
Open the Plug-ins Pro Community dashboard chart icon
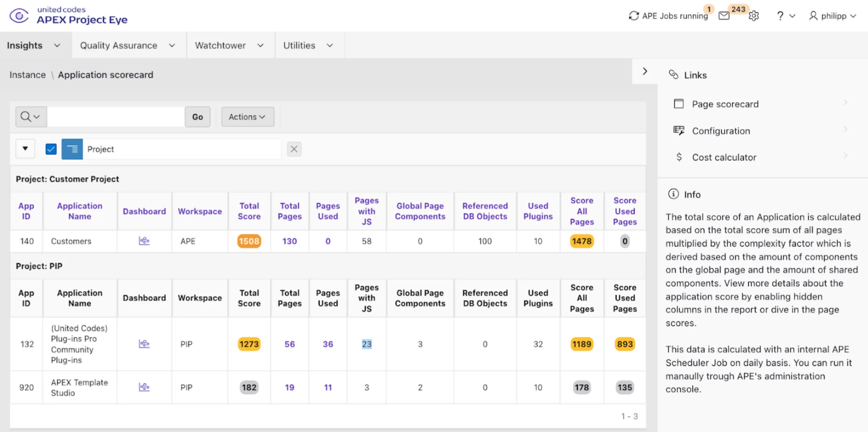144,344
